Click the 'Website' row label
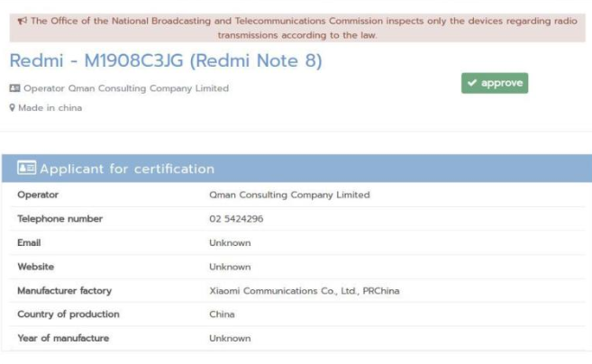Image resolution: width=592 pixels, height=364 pixels. click(36, 267)
